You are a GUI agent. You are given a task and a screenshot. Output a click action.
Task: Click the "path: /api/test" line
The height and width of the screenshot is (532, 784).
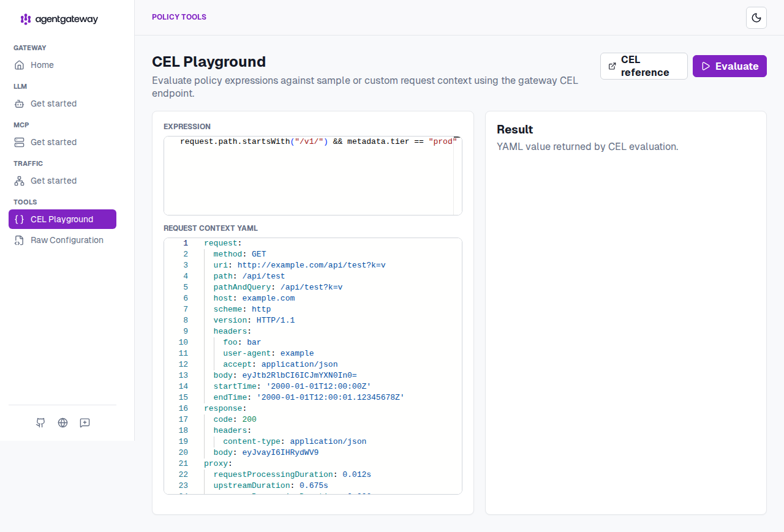point(249,276)
